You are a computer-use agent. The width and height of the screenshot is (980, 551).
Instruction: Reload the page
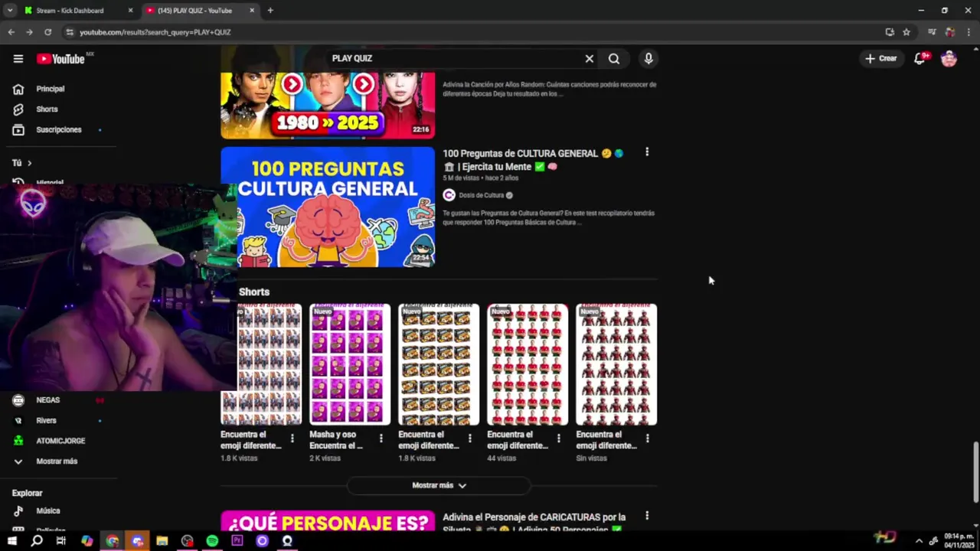47,32
